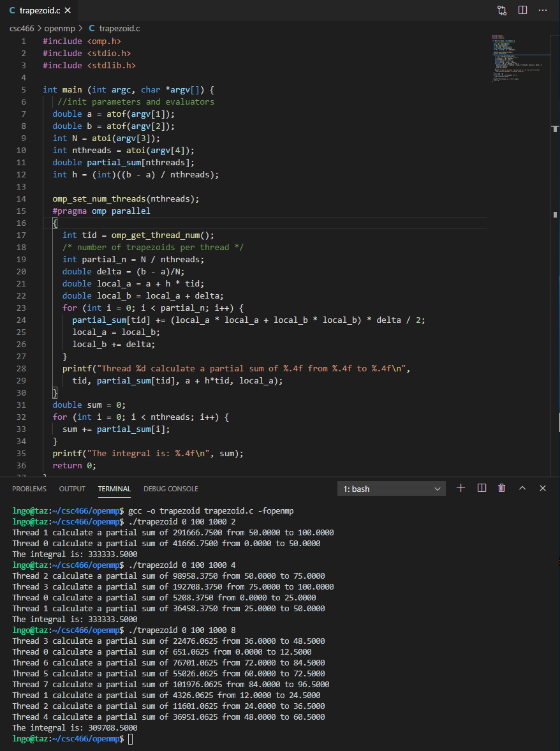This screenshot has width=560, height=751.
Task: Open trapezoid.c breadcrumb symbol list
Action: coord(119,29)
